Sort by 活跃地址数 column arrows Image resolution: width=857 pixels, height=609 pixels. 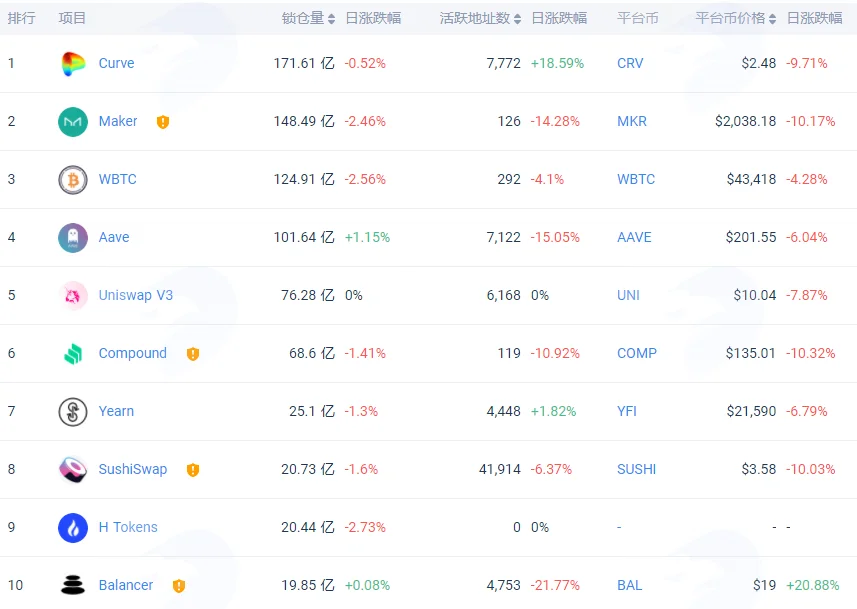(518, 19)
